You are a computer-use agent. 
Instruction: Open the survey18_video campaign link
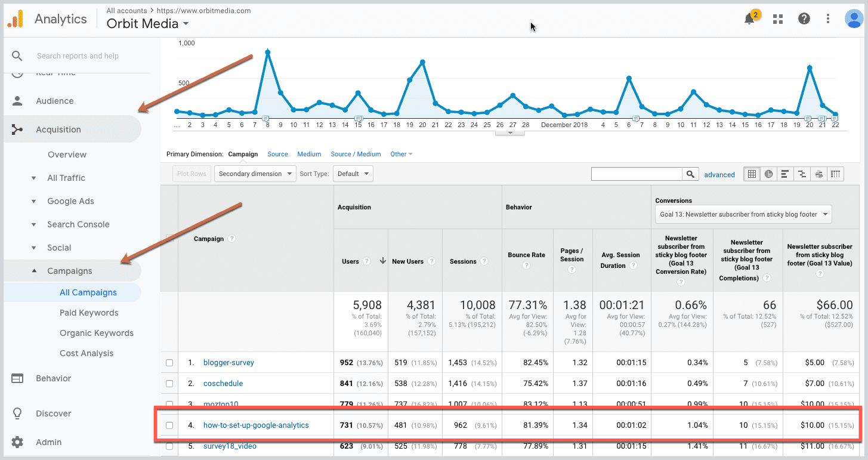(x=230, y=446)
